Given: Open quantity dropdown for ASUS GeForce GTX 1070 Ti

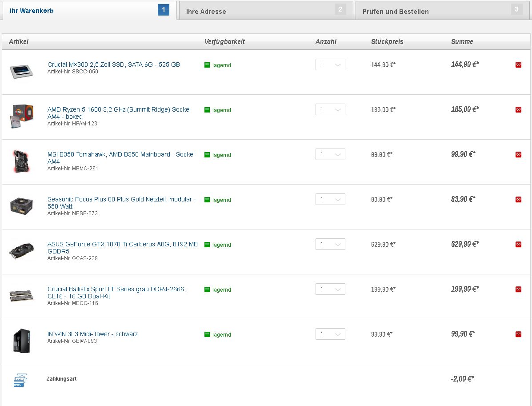Looking at the screenshot, I should pyautogui.click(x=330, y=244).
